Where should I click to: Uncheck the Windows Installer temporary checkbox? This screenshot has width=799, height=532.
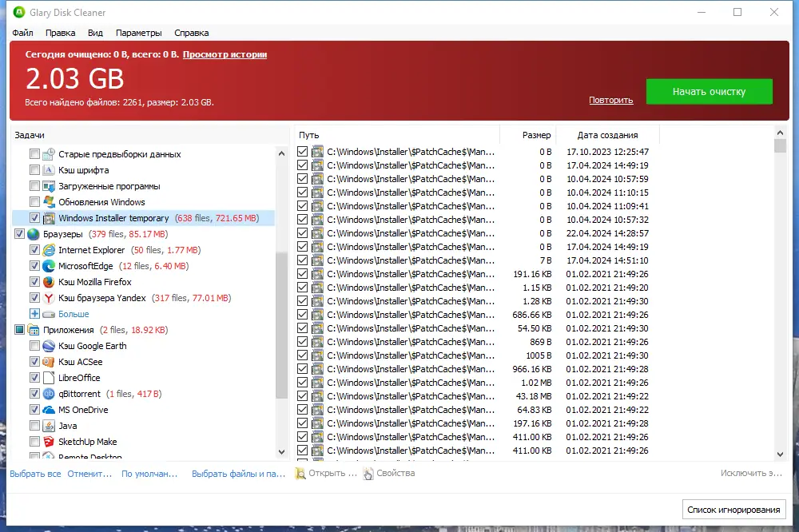34,218
